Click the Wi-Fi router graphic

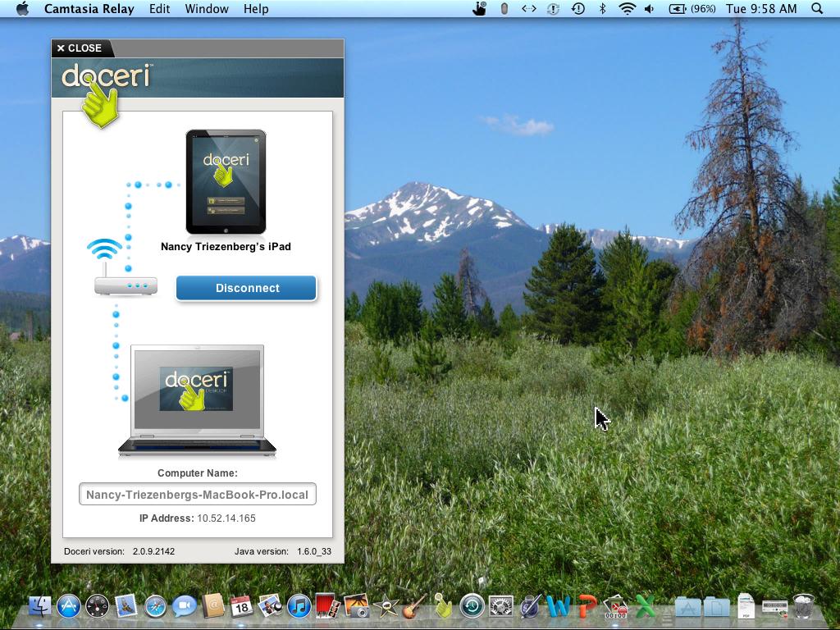[125, 267]
